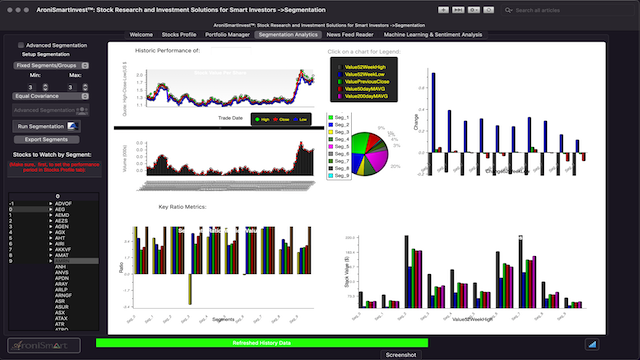Open Machine Learning & Sentiment Analysis tab
Viewport: 640px width, 360px height.
coord(433,35)
